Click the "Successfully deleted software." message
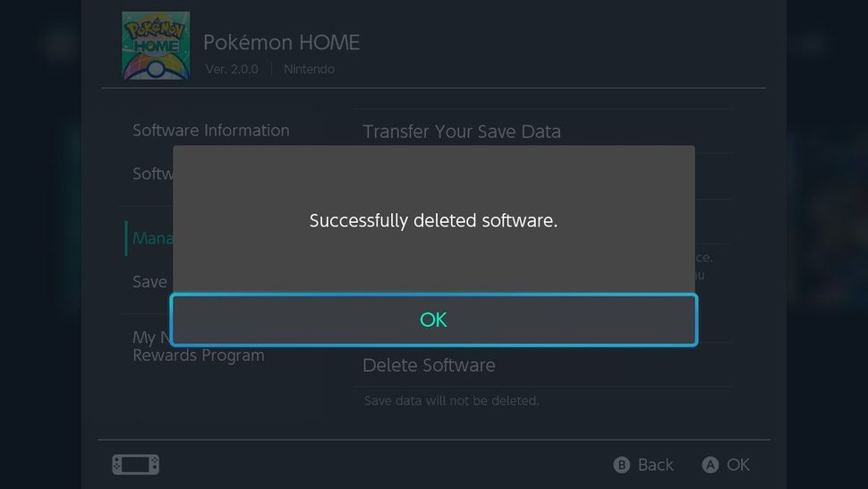This screenshot has height=489, width=868. click(x=433, y=220)
